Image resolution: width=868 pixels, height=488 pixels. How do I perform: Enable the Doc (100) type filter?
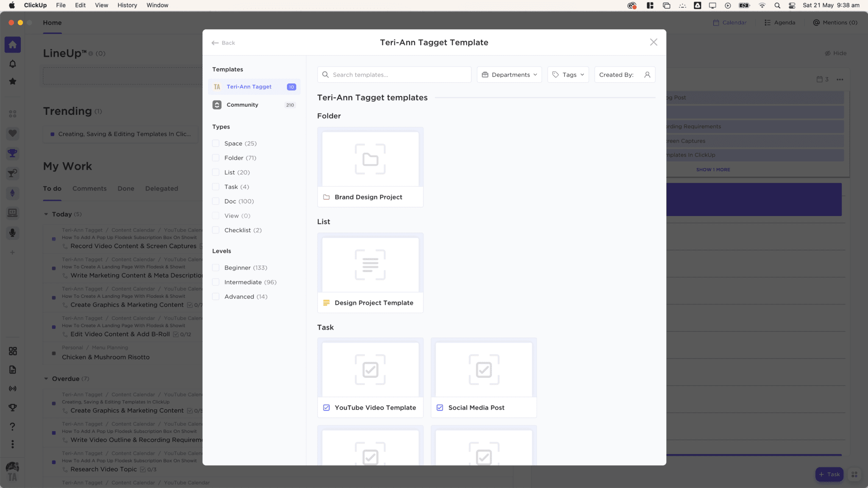point(216,201)
